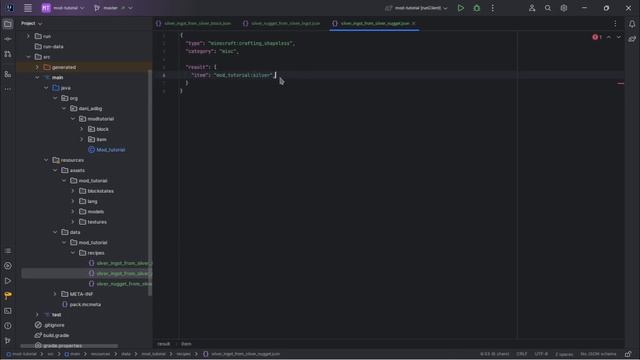Toggle the Project tool window icon
The image size is (640, 360).
pyautogui.click(x=8, y=24)
